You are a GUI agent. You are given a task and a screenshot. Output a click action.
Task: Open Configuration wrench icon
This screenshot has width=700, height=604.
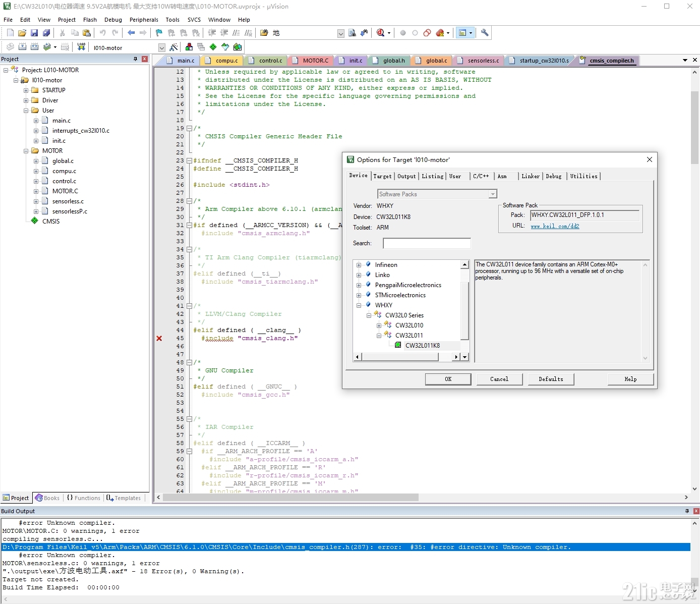(485, 33)
